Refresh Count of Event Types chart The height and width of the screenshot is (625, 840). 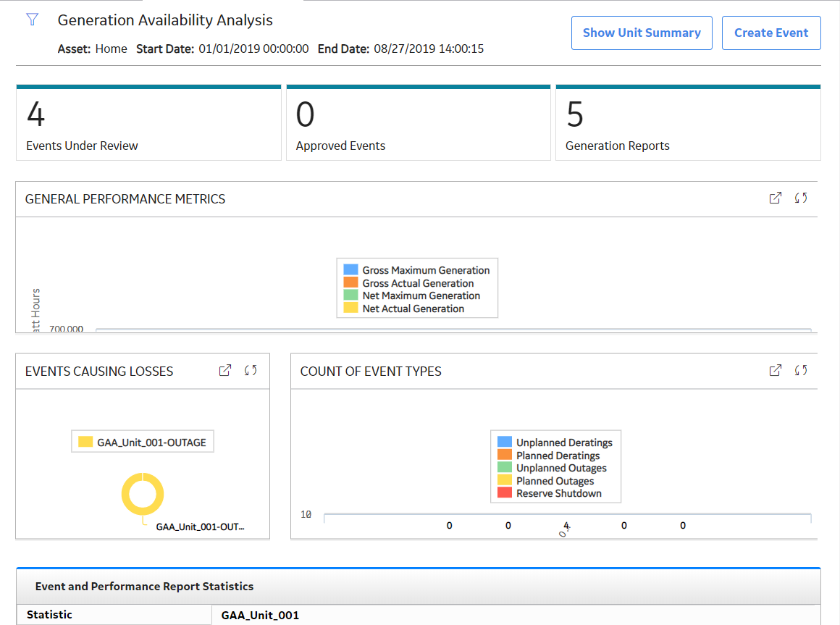click(801, 371)
